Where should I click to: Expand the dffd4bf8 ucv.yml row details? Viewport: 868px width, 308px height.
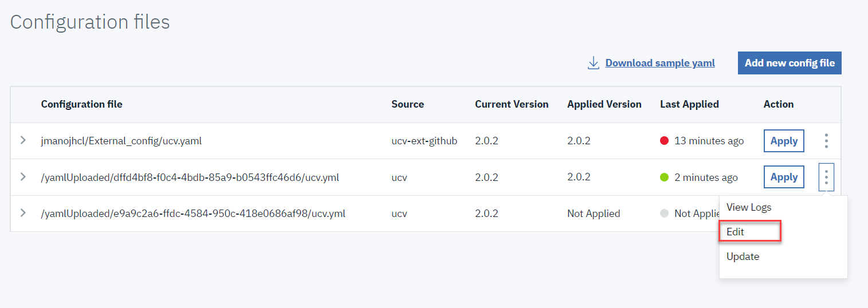[x=23, y=177]
